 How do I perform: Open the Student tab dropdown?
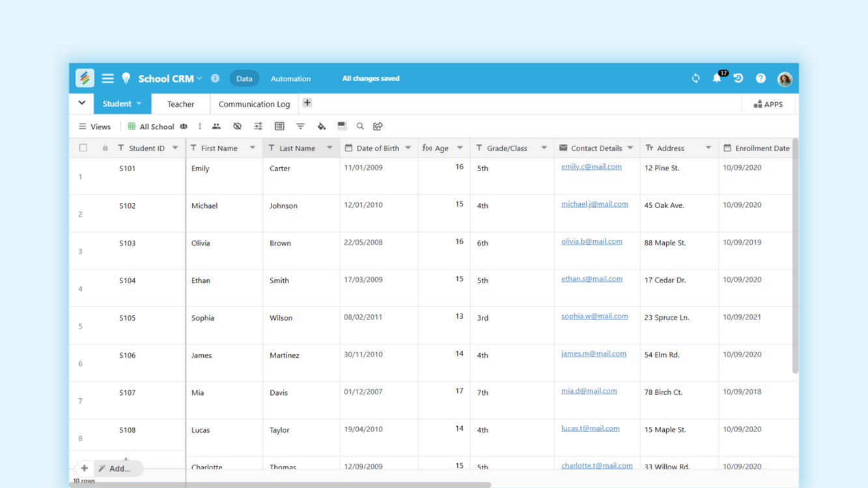(139, 103)
